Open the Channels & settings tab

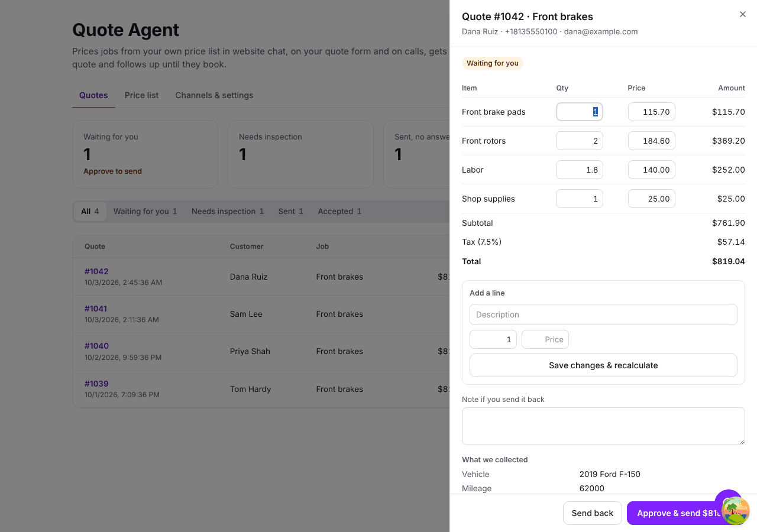pos(214,95)
